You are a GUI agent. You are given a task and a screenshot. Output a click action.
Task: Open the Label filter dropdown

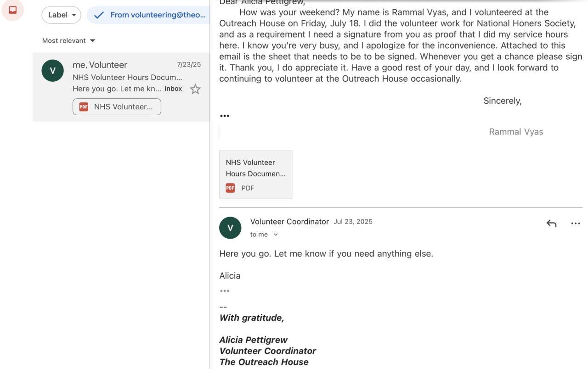pyautogui.click(x=61, y=15)
